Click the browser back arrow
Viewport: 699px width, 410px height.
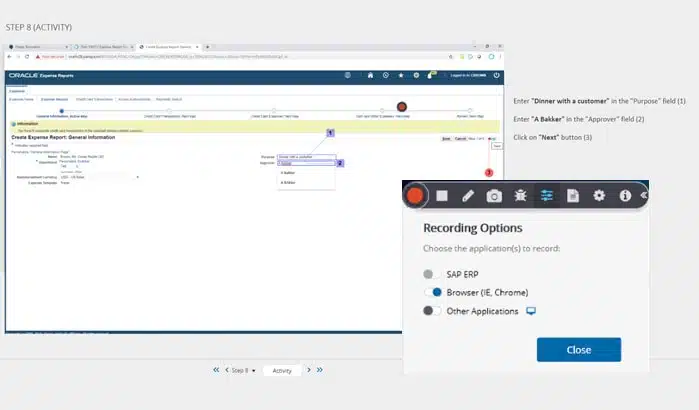9,57
